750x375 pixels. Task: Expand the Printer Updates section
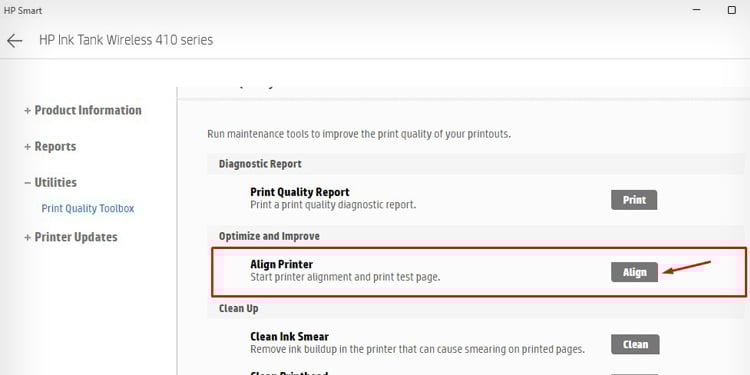tap(71, 237)
